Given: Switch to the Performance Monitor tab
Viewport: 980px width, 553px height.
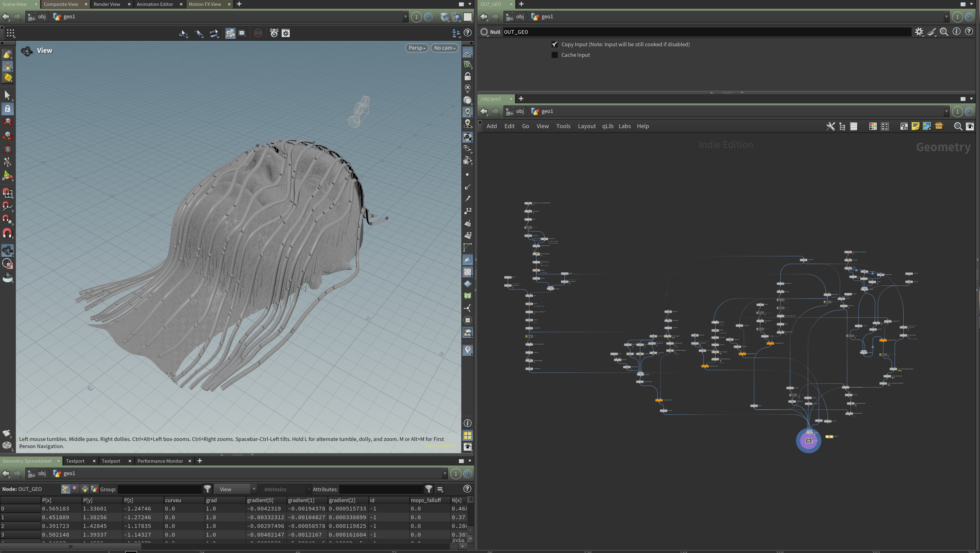Looking at the screenshot, I should coord(160,461).
